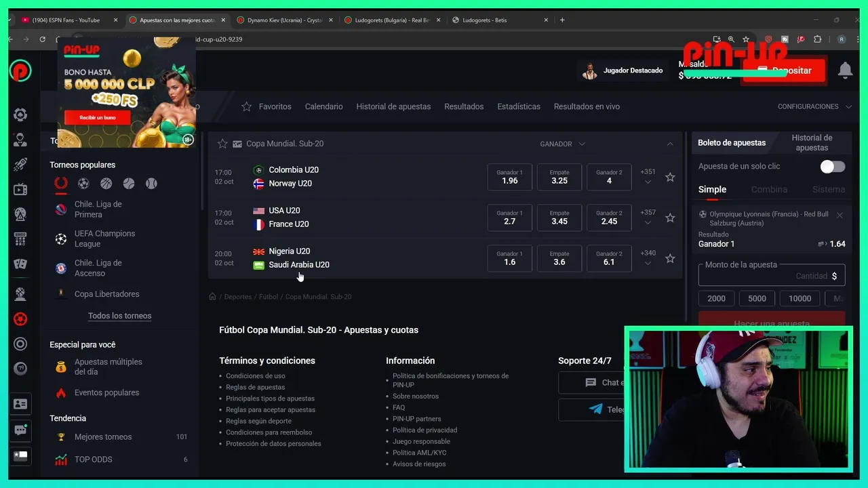Open the TV games icon in sidebar
868x488 pixels.
point(20,189)
